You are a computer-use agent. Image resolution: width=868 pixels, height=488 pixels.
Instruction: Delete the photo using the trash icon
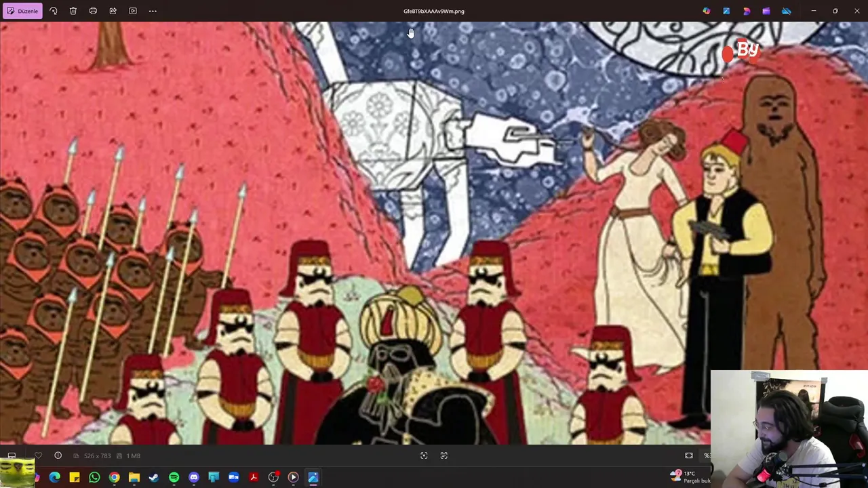(x=73, y=11)
